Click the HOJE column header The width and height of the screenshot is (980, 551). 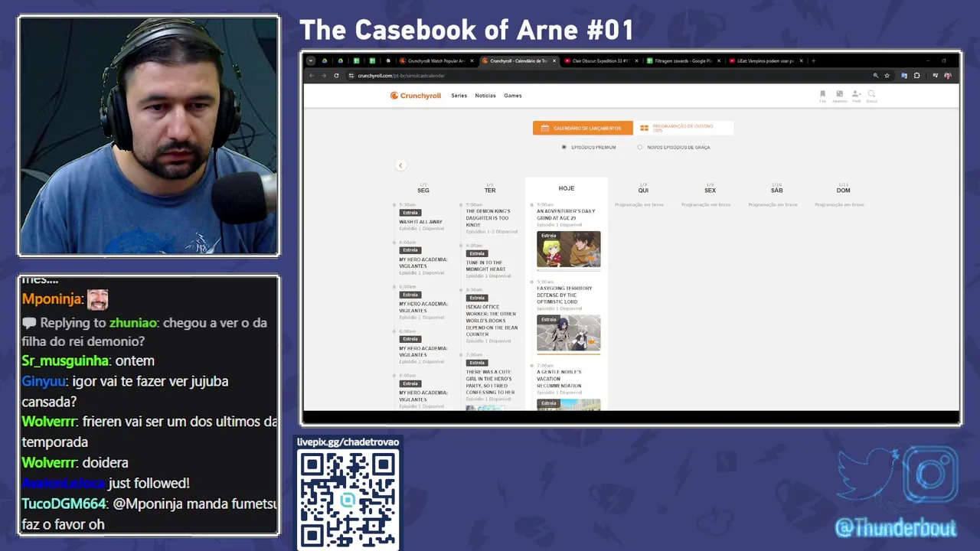coord(567,188)
